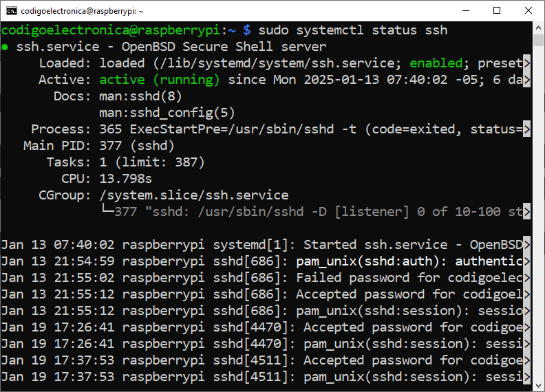The width and height of the screenshot is (545, 392).
Task: Maximize the terminal window
Action: click(497, 11)
